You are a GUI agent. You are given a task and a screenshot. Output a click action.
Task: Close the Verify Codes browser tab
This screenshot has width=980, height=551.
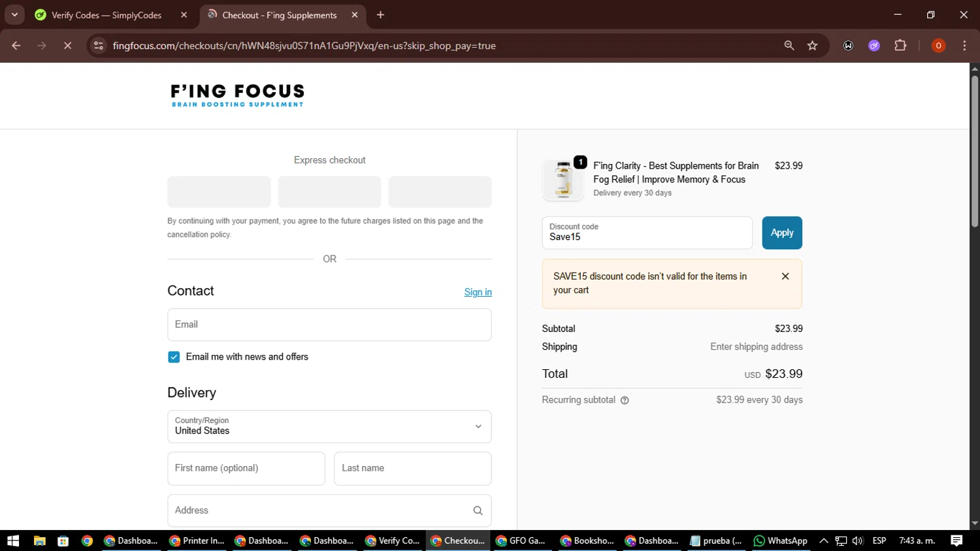coord(184,15)
